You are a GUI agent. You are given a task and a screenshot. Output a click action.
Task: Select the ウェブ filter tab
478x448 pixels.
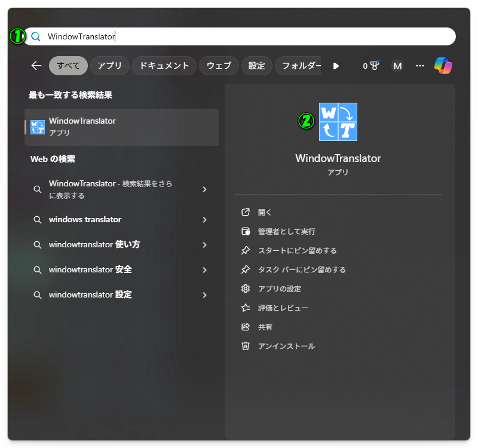(x=219, y=66)
